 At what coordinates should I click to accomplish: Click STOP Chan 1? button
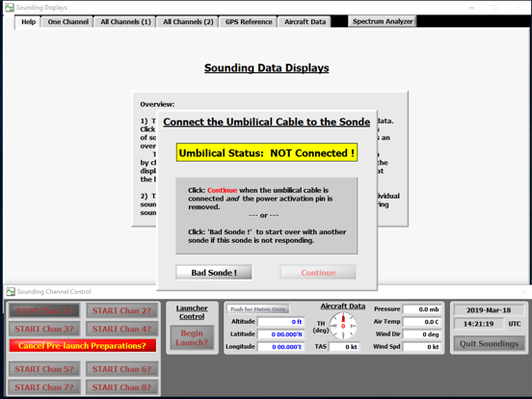[x=44, y=310]
